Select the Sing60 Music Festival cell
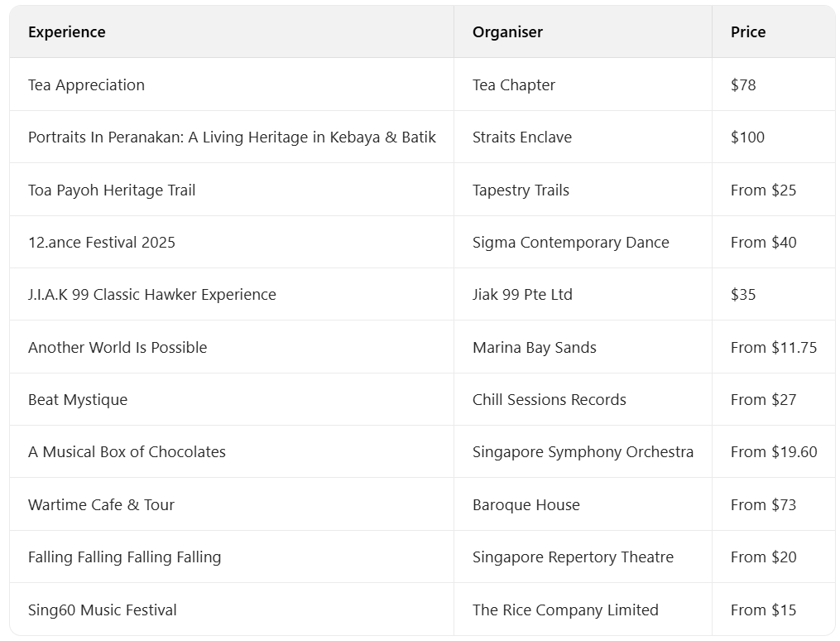 tap(103, 610)
